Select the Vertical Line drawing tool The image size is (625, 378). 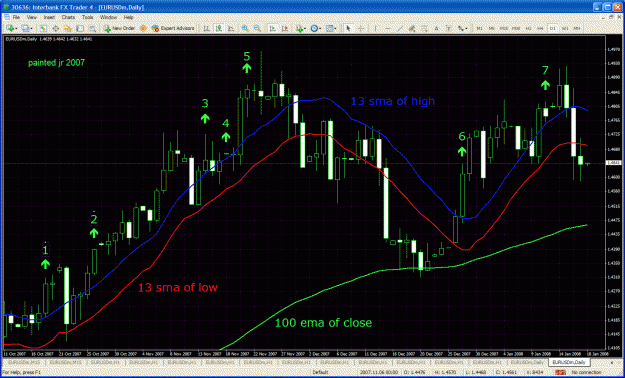click(x=375, y=28)
